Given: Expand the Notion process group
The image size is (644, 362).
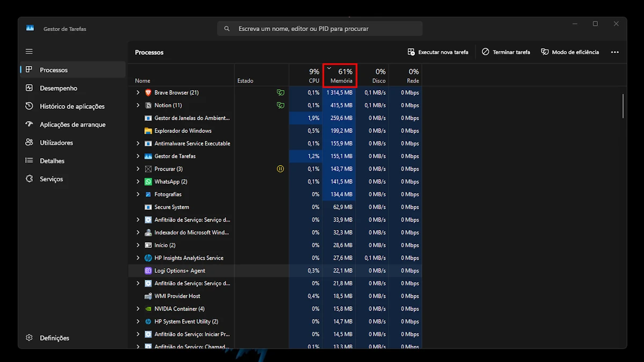Looking at the screenshot, I should tap(138, 106).
